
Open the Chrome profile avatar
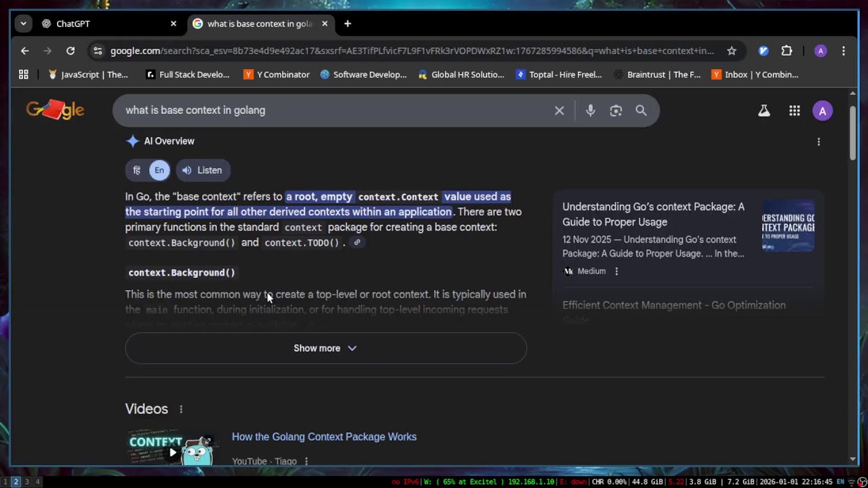click(x=821, y=51)
